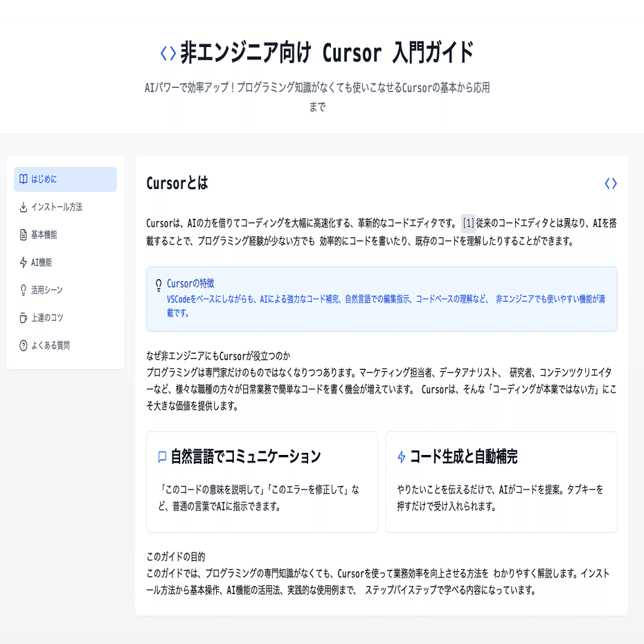644x644 pixels.
Task: Click the coffee cup icon beside 上達のコツ
Action: (23, 317)
